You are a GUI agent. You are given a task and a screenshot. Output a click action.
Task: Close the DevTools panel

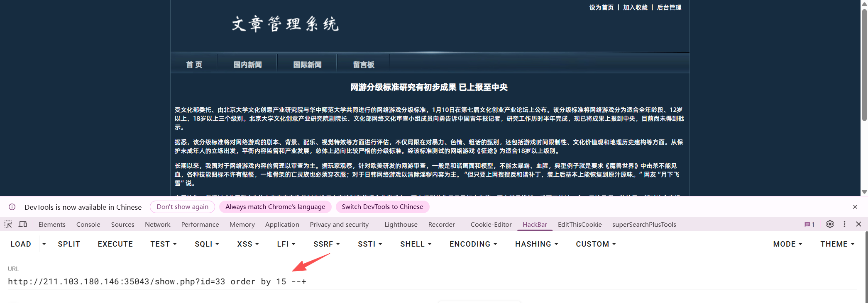pyautogui.click(x=859, y=224)
